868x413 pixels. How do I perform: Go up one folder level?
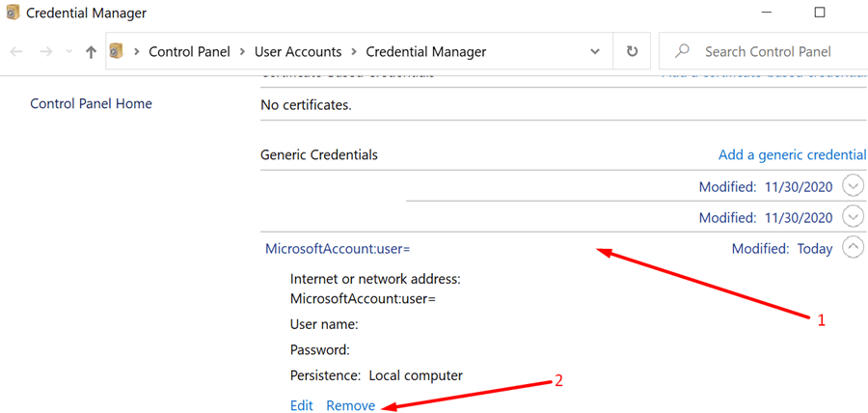point(92,52)
